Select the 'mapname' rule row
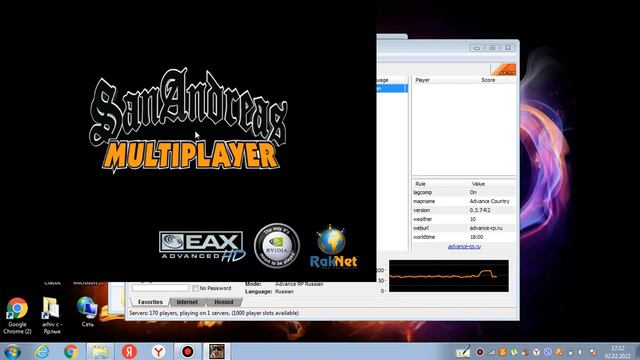The width and height of the screenshot is (640, 360). (x=464, y=201)
